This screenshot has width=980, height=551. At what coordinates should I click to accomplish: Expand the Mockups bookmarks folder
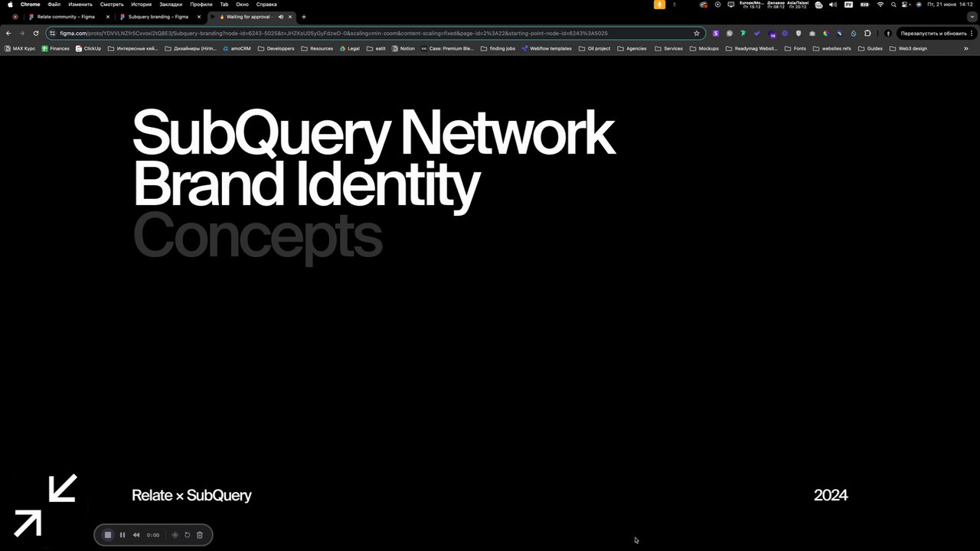(704, 48)
